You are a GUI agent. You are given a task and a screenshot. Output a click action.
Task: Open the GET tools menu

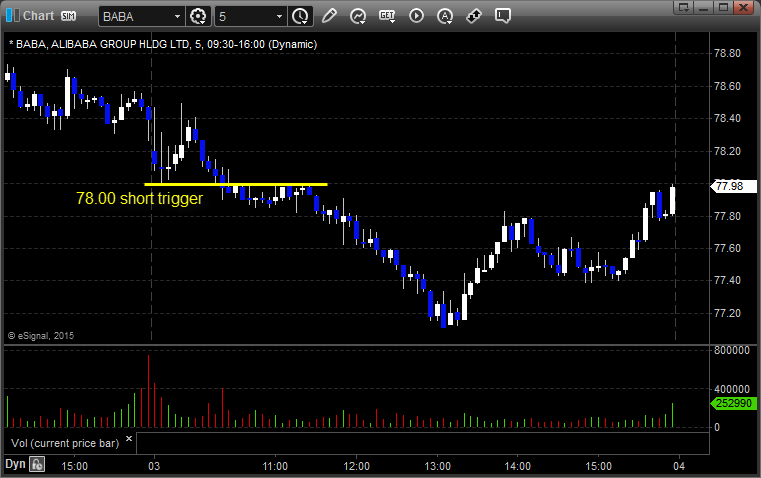pyautogui.click(x=387, y=16)
